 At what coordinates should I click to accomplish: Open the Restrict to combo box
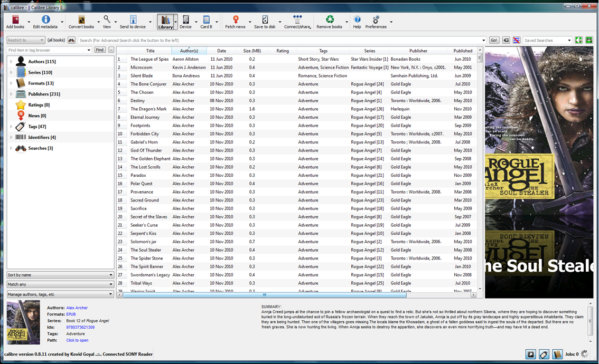coord(26,40)
